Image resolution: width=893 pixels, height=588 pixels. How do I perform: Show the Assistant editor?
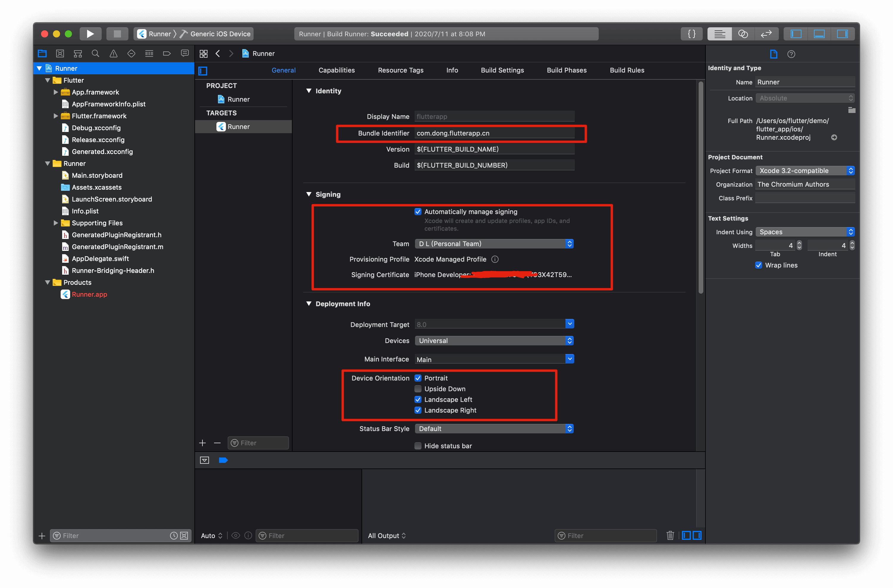[x=743, y=34]
